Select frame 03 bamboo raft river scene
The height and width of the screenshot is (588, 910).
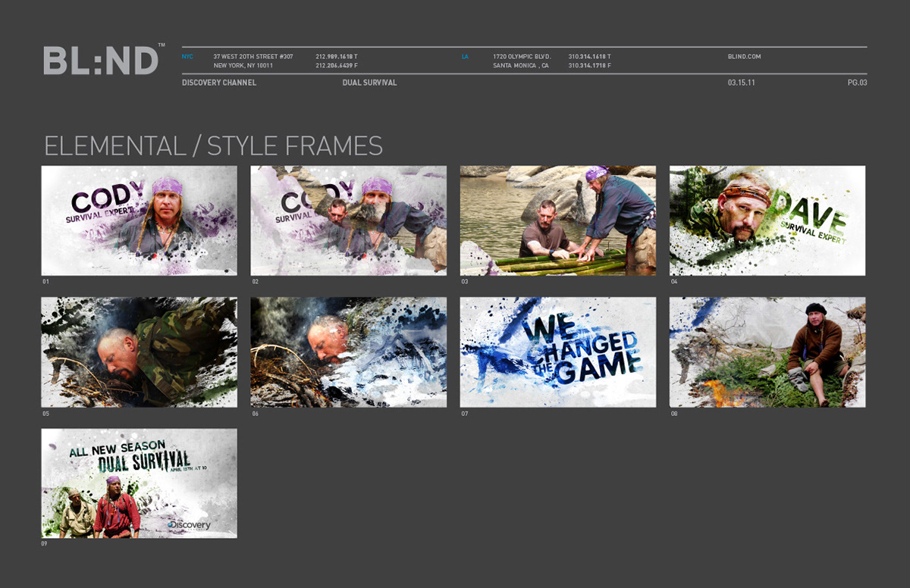pyautogui.click(x=558, y=220)
